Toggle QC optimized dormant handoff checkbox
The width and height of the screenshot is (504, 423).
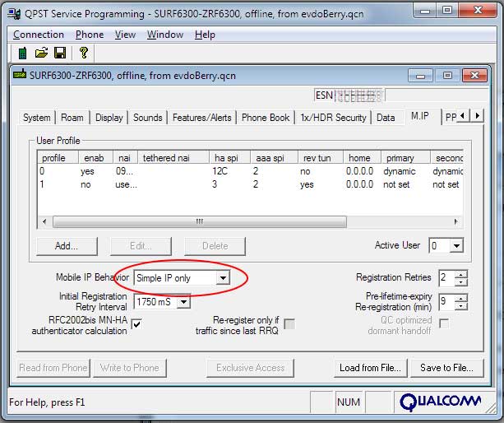coord(444,323)
